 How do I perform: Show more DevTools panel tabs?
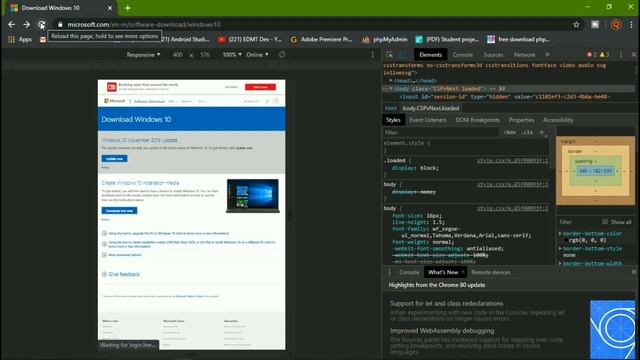coord(547,55)
